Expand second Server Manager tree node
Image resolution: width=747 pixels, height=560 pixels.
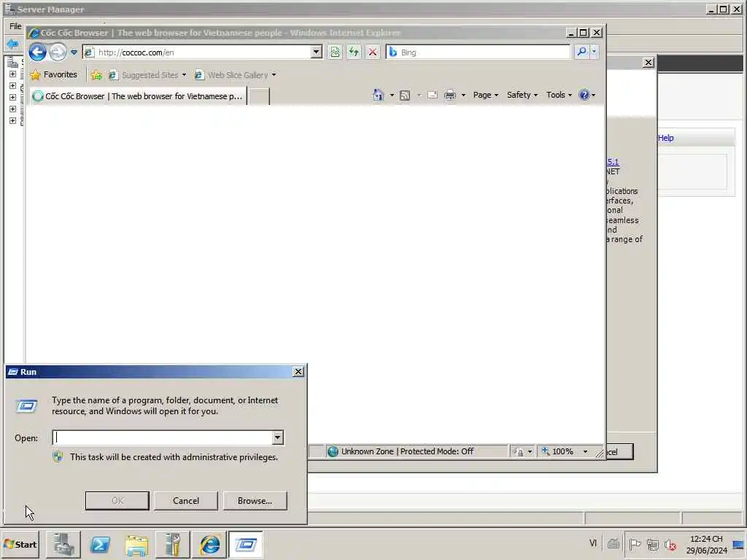(13, 86)
